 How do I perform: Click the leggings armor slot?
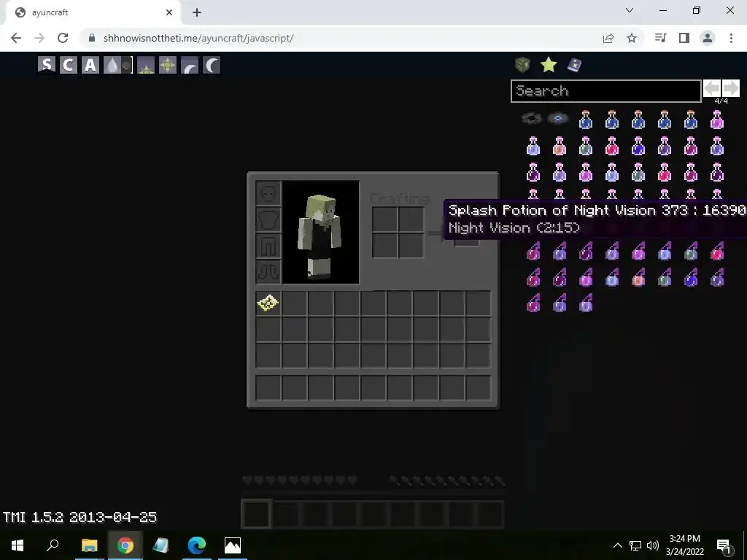(x=268, y=246)
